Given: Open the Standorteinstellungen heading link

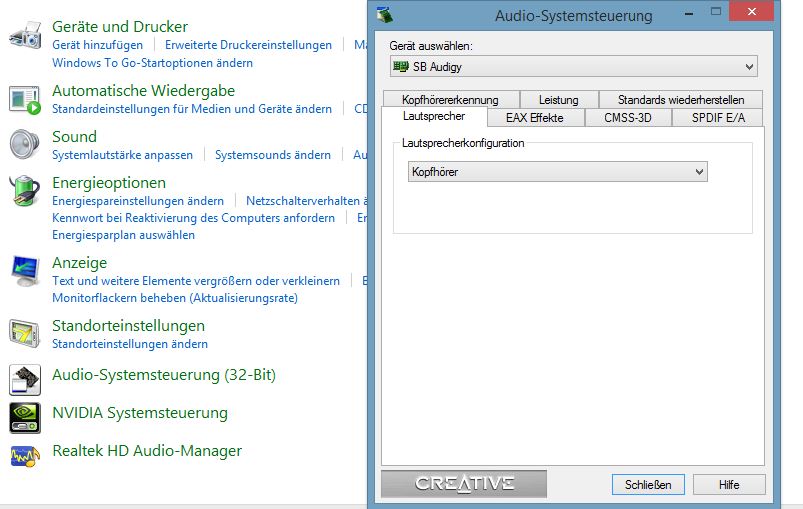Looking at the screenshot, I should coord(129,326).
